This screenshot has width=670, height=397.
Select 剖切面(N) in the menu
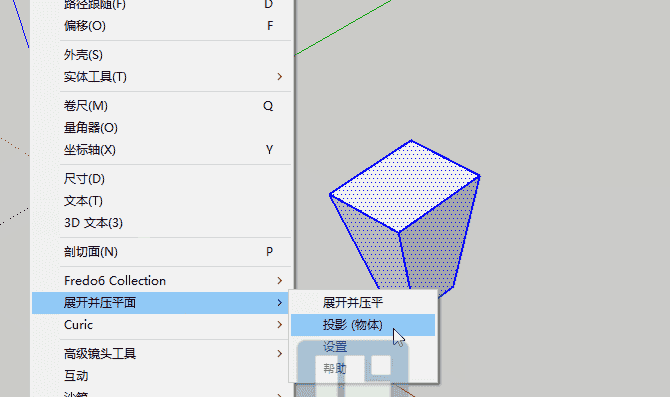162,252
